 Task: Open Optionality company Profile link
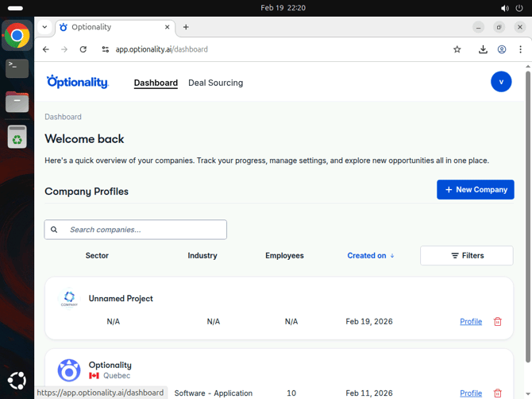471,393
